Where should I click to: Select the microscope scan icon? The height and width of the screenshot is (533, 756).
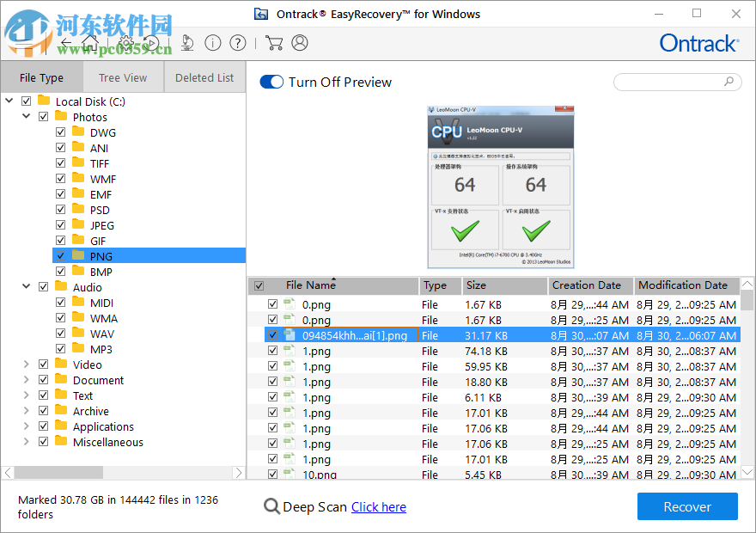pos(187,42)
